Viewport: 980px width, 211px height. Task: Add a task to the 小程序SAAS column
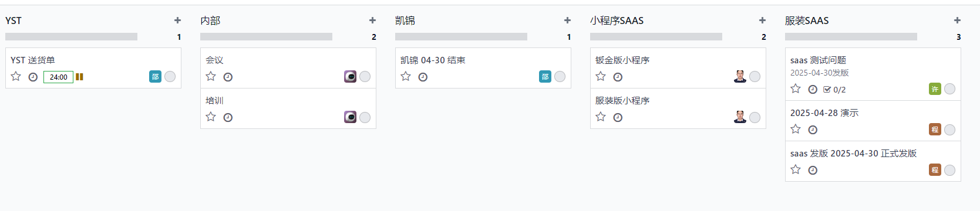click(762, 21)
